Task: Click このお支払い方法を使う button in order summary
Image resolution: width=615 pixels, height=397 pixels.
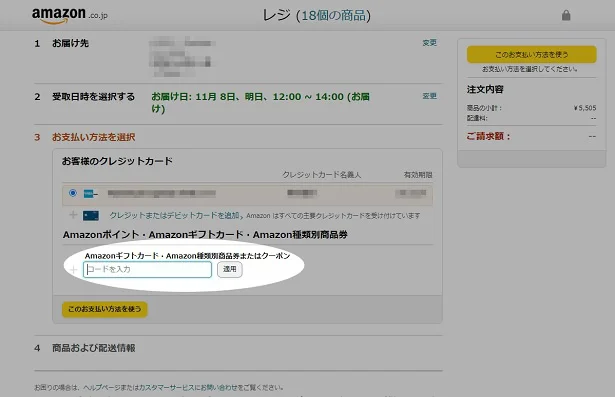Action: [x=531, y=55]
